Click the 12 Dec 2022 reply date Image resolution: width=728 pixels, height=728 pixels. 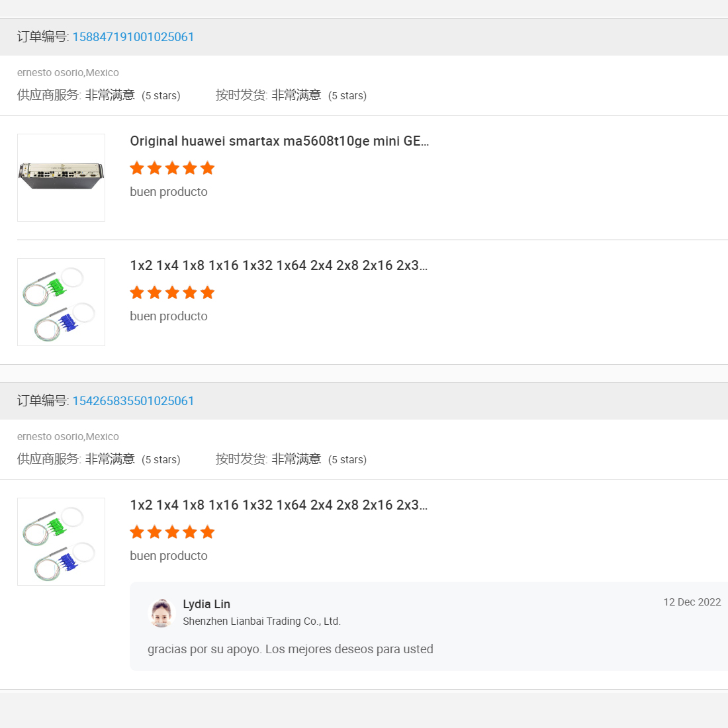pyautogui.click(x=692, y=602)
